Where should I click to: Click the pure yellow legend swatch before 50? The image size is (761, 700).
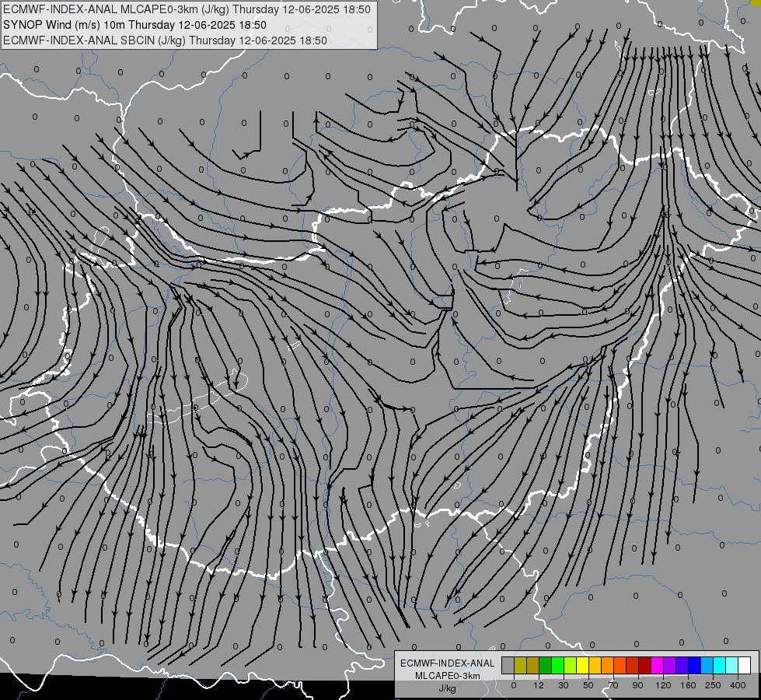point(583,665)
